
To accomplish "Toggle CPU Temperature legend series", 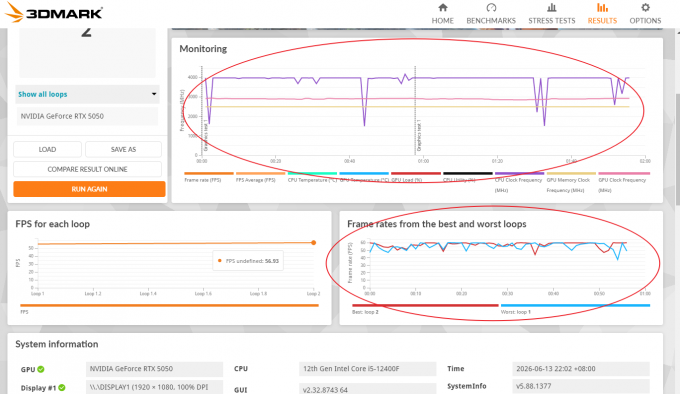I will [312, 177].
